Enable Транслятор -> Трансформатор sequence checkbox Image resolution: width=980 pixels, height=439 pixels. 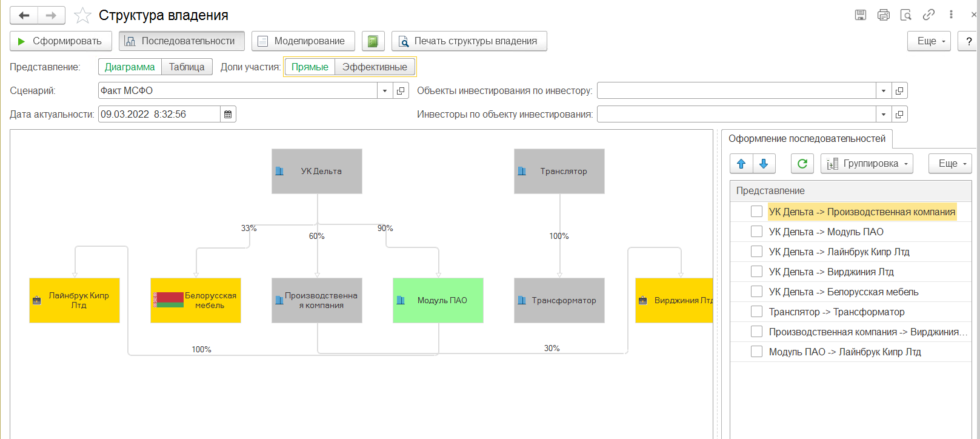tap(756, 312)
